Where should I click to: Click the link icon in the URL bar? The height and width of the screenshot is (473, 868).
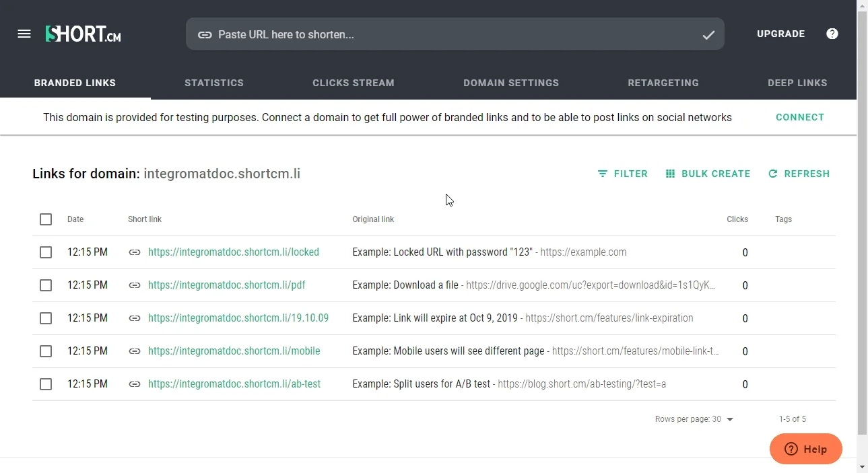coord(205,34)
